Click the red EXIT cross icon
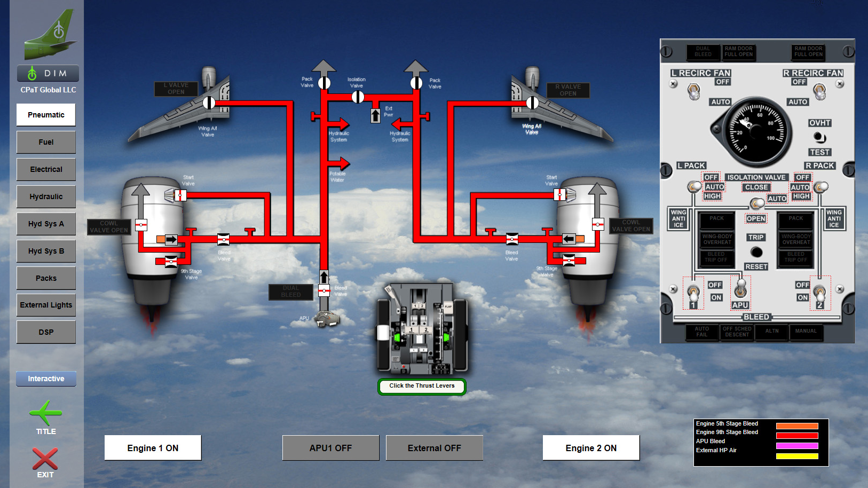 [45, 459]
